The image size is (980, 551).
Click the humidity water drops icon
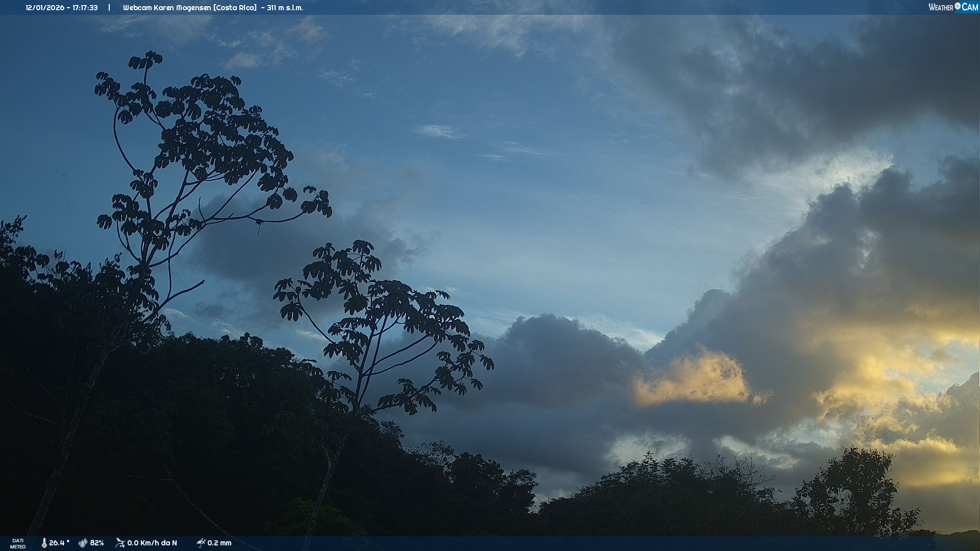[x=83, y=543]
